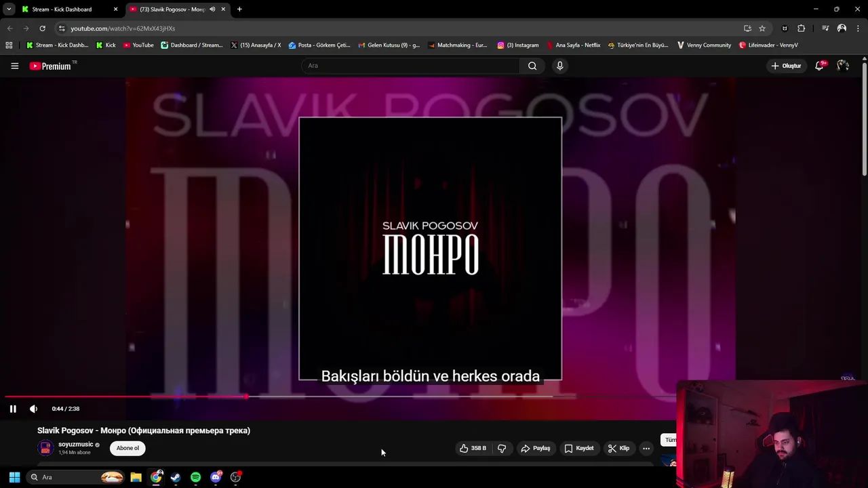Screen dimensions: 868x488
Task: Open Dashboard / Stream... bookmark
Action: click(x=191, y=45)
